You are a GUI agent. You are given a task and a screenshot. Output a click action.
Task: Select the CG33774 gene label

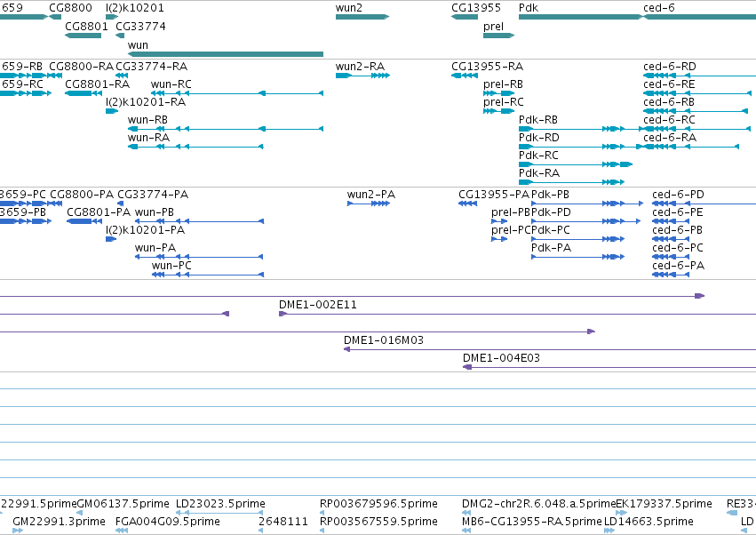pyautogui.click(x=140, y=26)
